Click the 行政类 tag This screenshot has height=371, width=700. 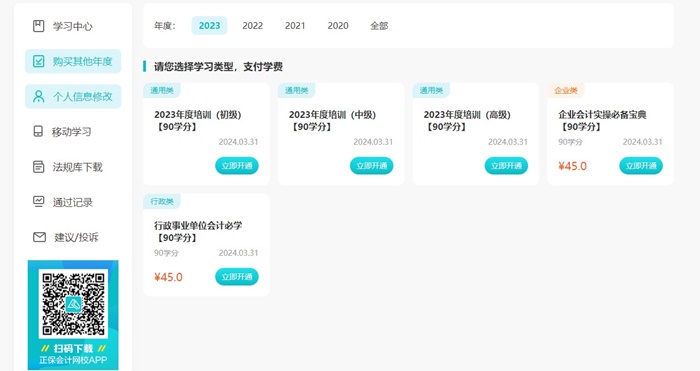[x=162, y=201]
